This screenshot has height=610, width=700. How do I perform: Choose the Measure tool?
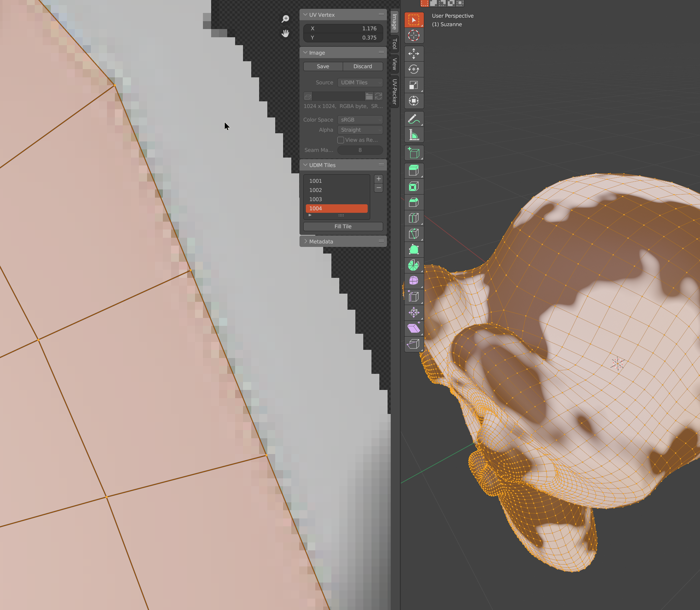tap(413, 135)
